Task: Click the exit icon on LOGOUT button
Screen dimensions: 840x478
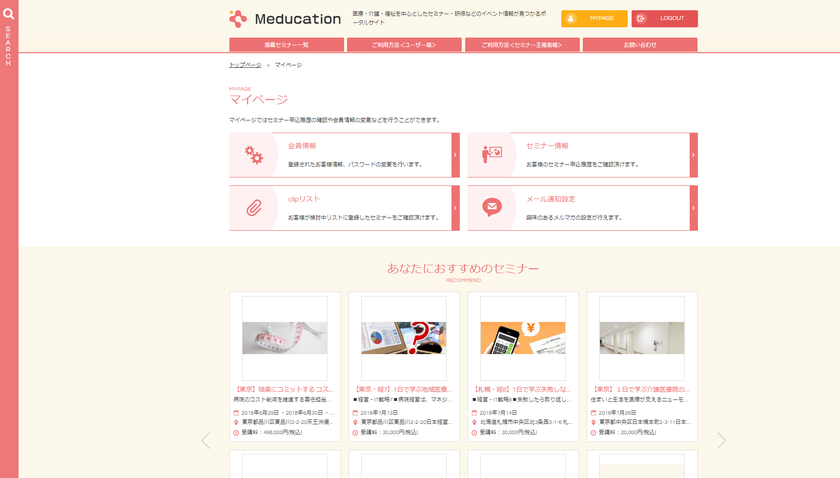Action: [640, 19]
